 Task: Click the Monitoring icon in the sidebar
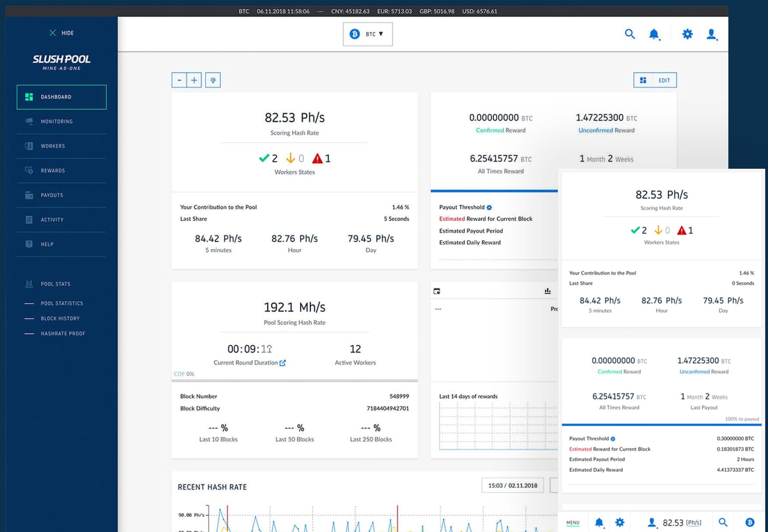click(x=29, y=121)
